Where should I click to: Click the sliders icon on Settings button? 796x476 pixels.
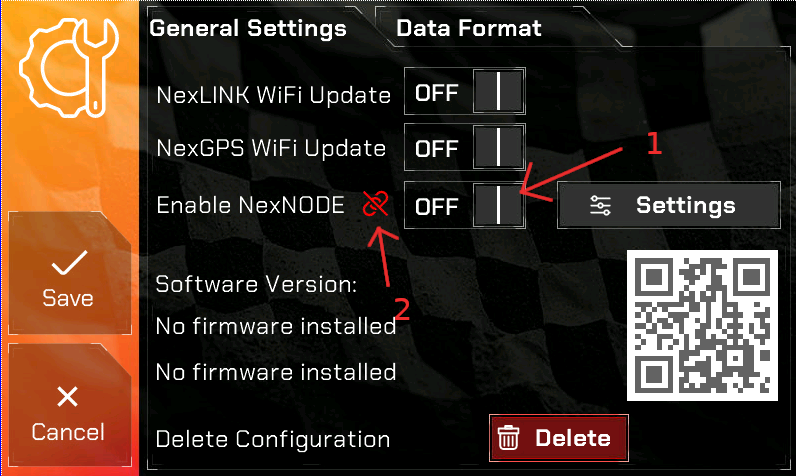coord(601,206)
